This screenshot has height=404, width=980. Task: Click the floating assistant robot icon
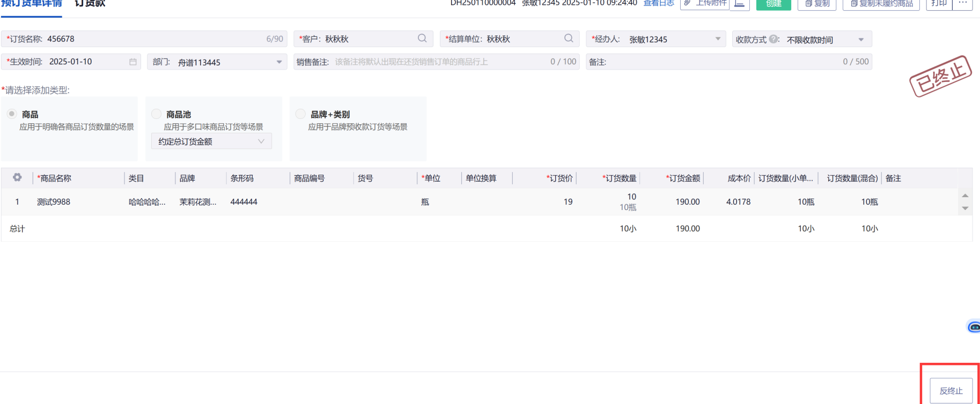pos(974,326)
